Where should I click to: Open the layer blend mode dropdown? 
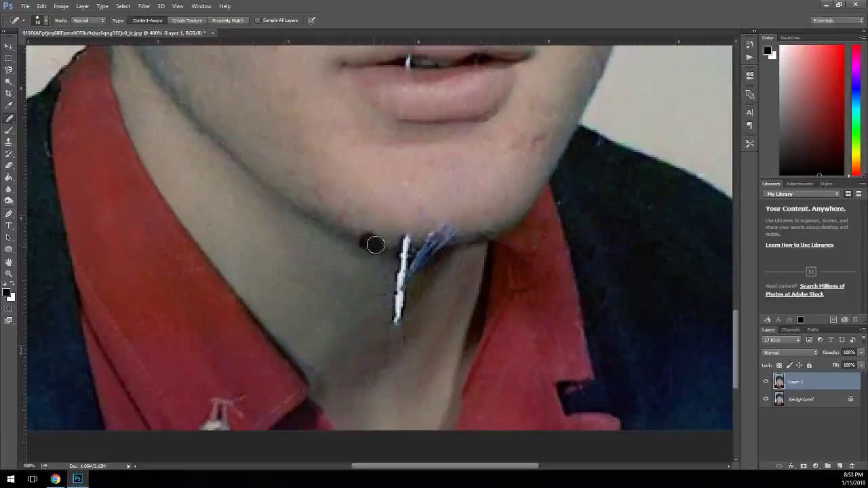[791, 352]
